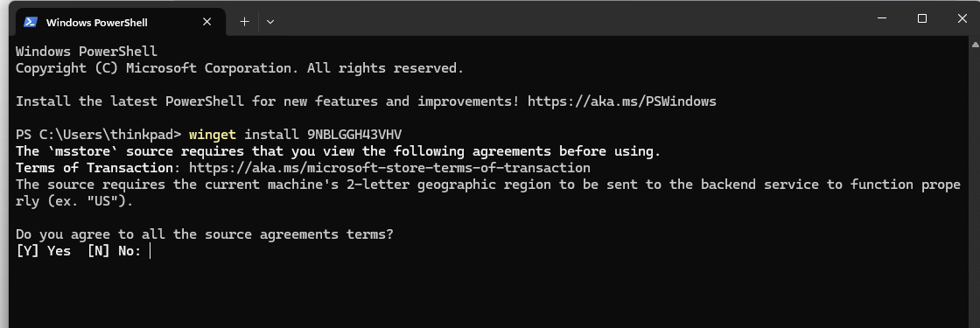This screenshot has width=980, height=328.
Task: Click the empty title bar area
Action: coord(563,18)
